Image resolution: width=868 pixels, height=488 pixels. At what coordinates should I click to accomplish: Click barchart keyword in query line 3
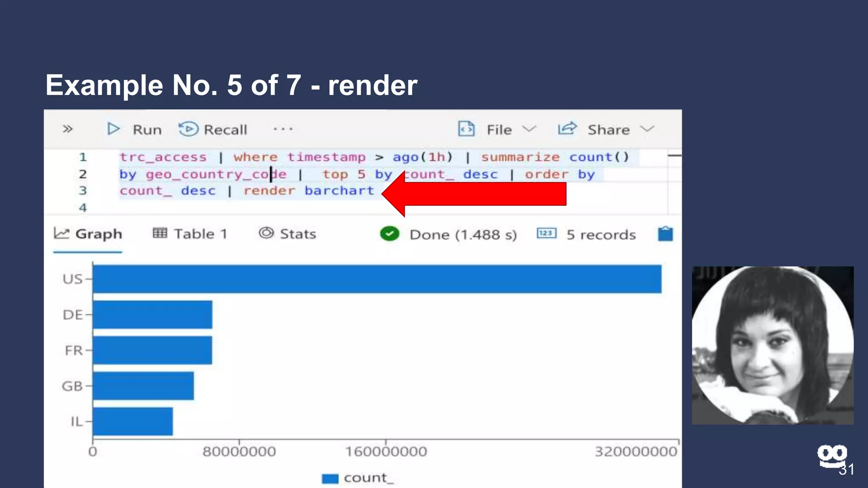(x=339, y=191)
